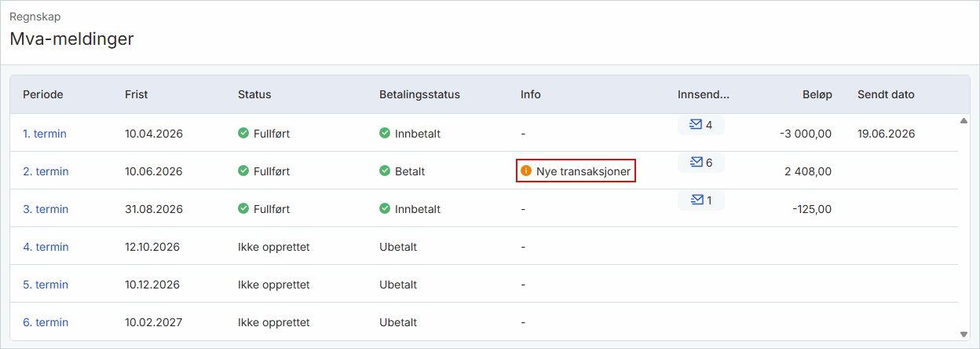This screenshot has width=980, height=349.
Task: Click the amount -3 000,00
Action: pyautogui.click(x=806, y=134)
